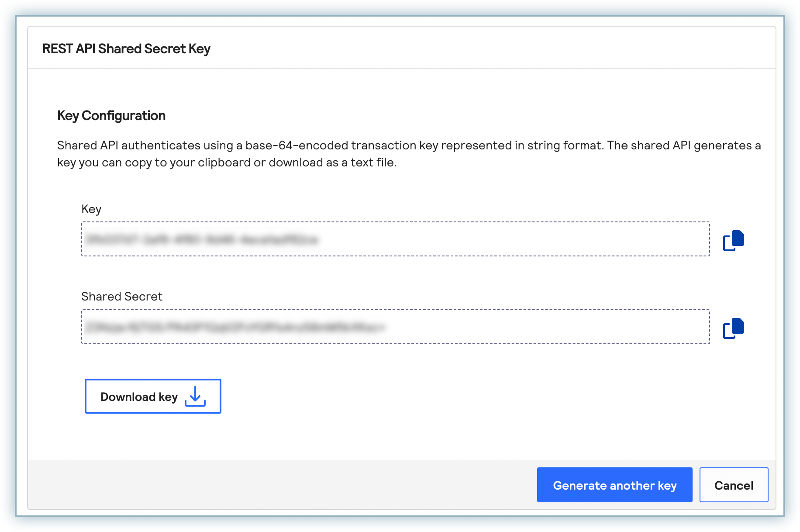Click the Key field label
Screen dimensions: 800x532
[x=91, y=209]
